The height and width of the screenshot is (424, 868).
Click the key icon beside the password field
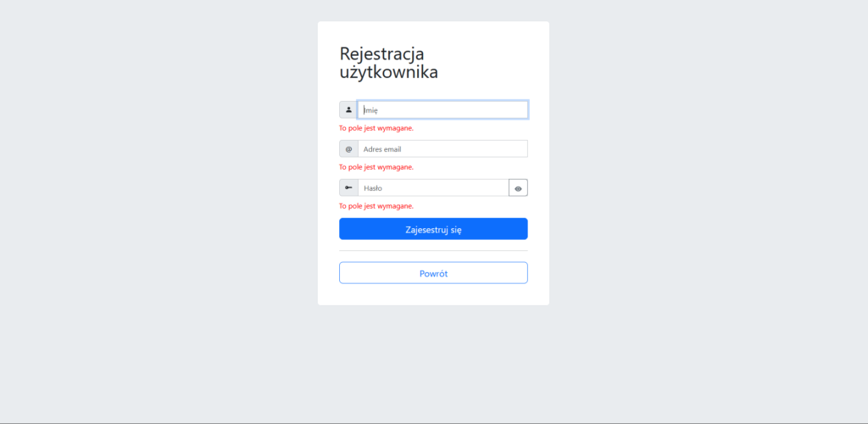pos(348,187)
